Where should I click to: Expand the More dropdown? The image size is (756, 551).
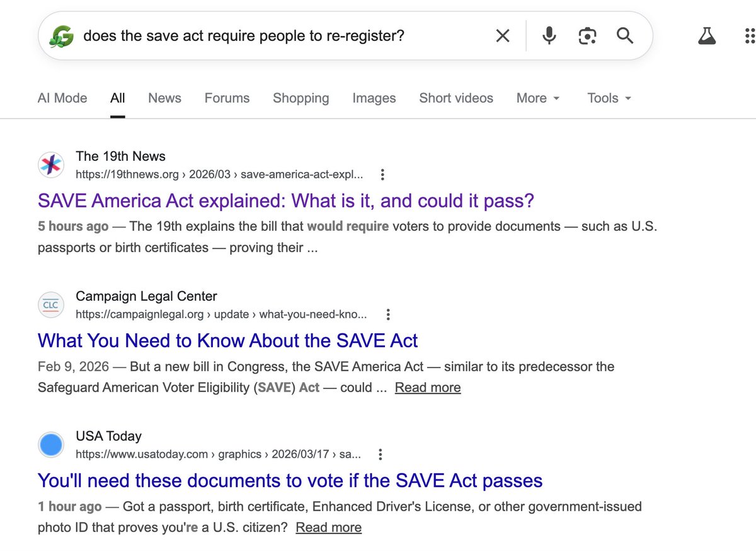538,98
